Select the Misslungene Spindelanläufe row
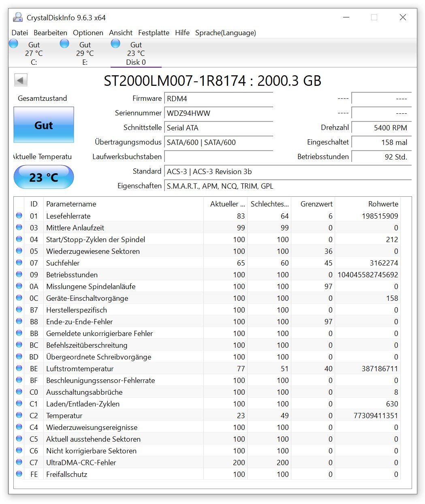The width and height of the screenshot is (425, 504). pyautogui.click(x=207, y=286)
